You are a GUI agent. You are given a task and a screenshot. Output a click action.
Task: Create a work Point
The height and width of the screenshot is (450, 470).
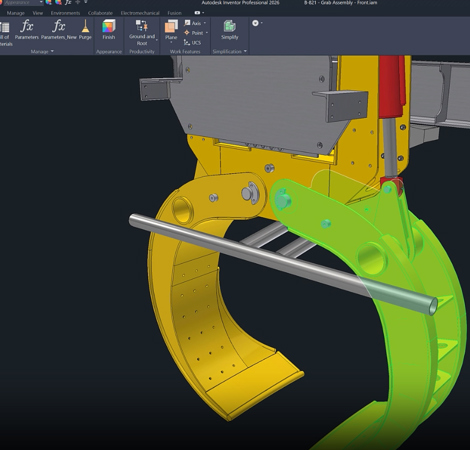(x=194, y=33)
